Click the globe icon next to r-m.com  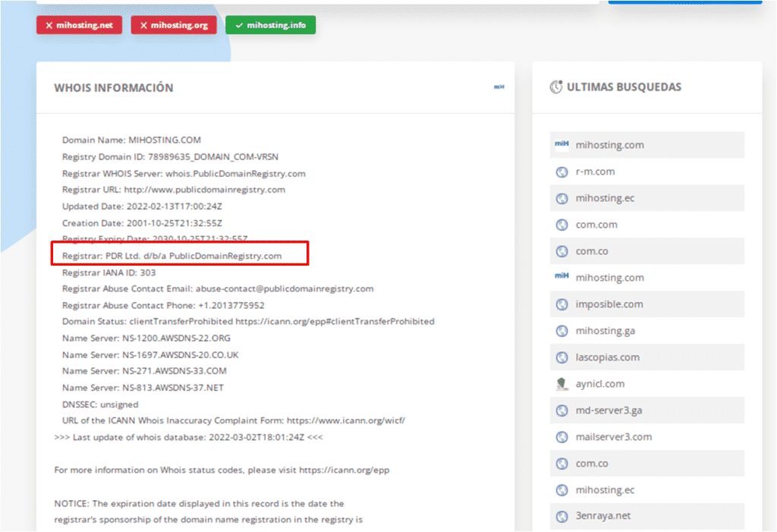(x=562, y=172)
